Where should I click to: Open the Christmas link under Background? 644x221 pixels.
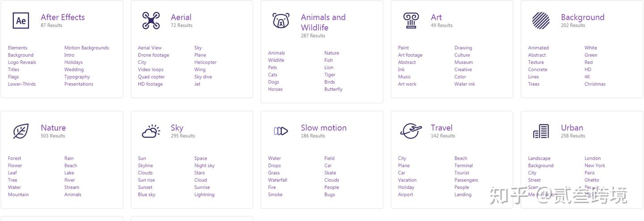tap(595, 84)
